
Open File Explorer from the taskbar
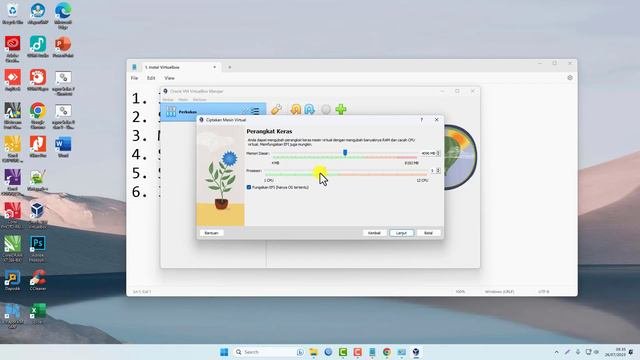313,352
